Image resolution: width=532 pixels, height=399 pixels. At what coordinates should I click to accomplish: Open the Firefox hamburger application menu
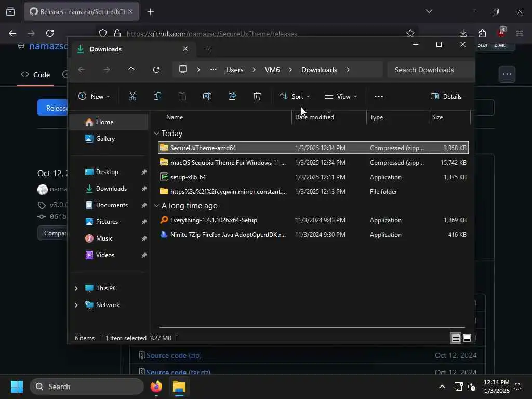(x=520, y=33)
